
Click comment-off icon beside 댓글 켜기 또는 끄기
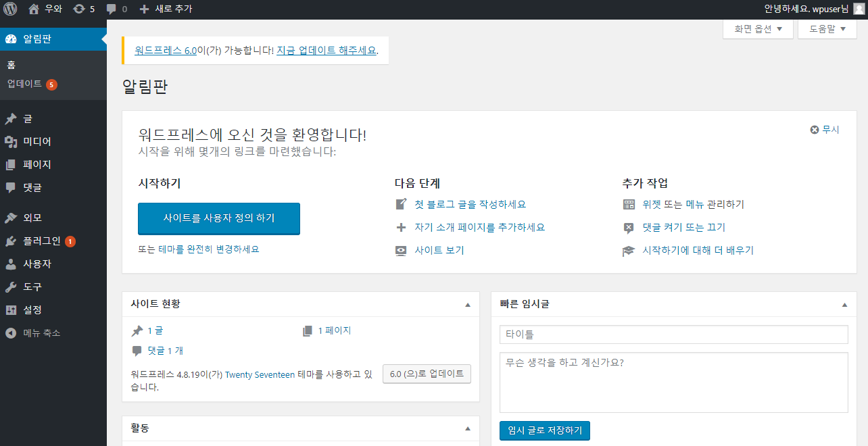(629, 227)
